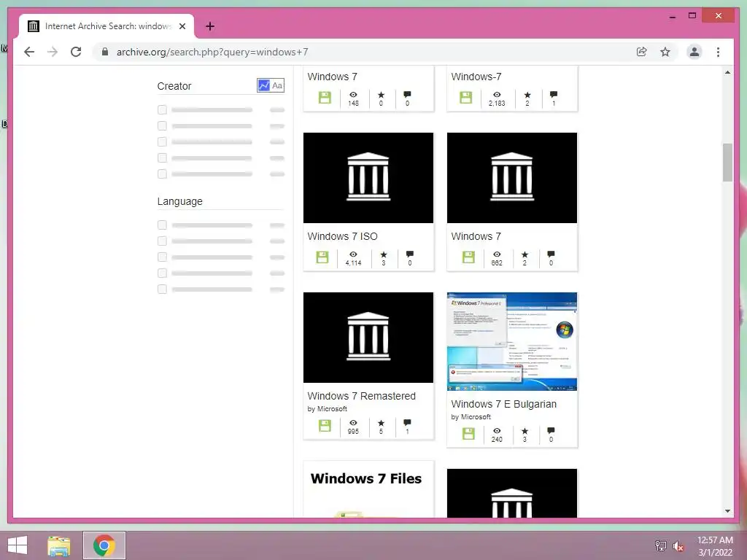Click the forward navigation arrow

(x=53, y=52)
